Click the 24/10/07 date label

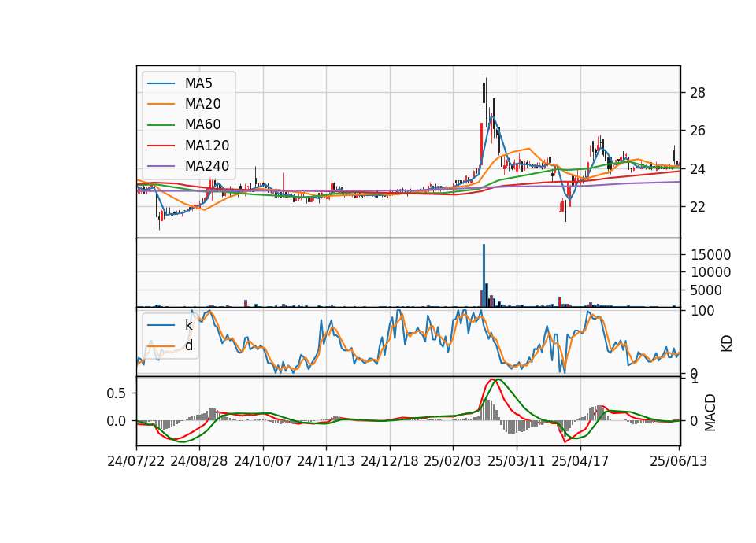tap(263, 461)
